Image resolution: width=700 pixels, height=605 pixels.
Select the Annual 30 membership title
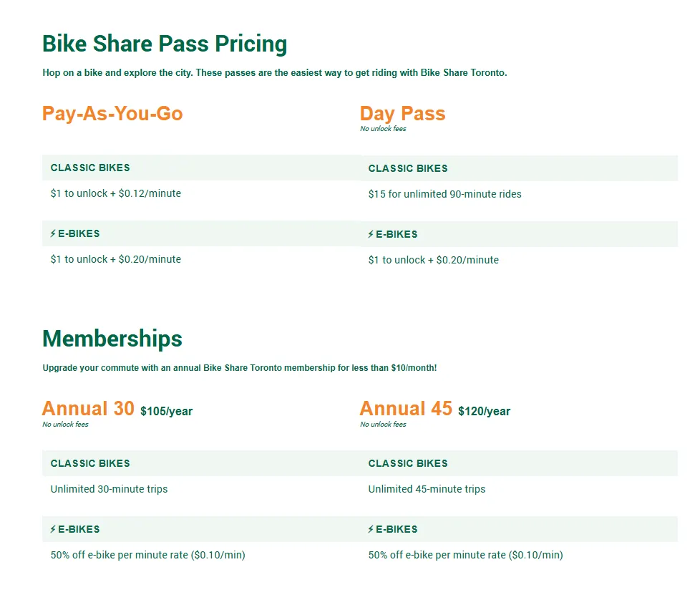(x=88, y=408)
